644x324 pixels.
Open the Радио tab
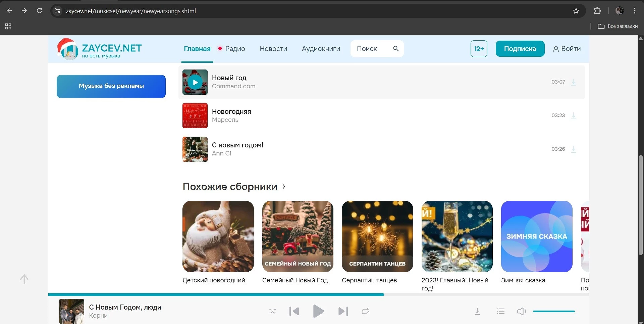pyautogui.click(x=235, y=49)
